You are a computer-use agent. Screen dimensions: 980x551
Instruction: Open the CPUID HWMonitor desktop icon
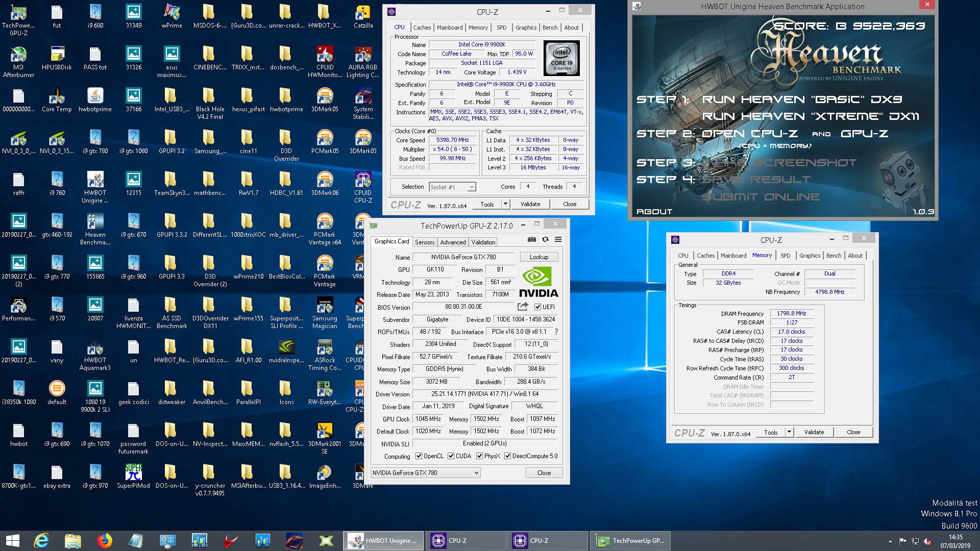click(325, 62)
